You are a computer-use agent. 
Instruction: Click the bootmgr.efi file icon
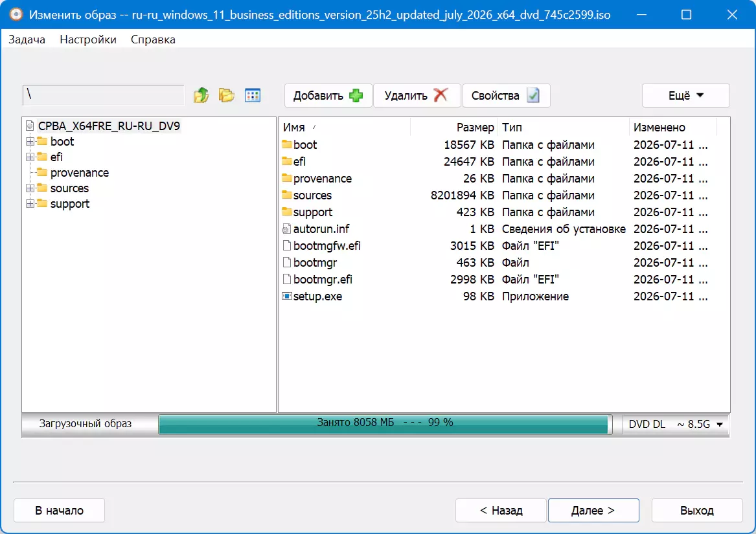(x=287, y=280)
